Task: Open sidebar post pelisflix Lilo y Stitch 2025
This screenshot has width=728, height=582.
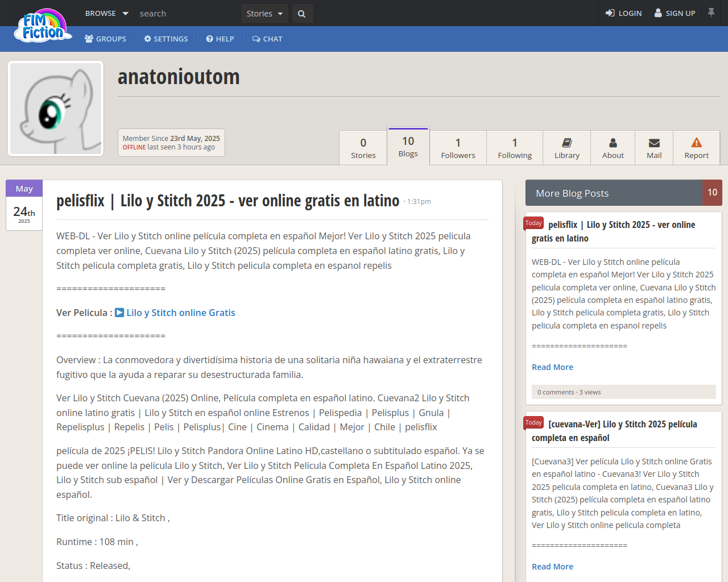Action: pos(613,231)
